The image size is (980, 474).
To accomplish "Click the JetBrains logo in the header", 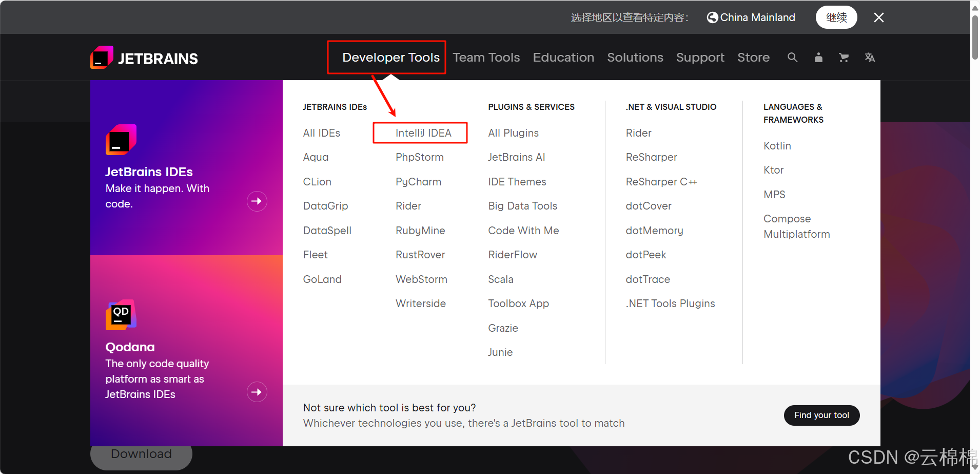I will coord(144,58).
